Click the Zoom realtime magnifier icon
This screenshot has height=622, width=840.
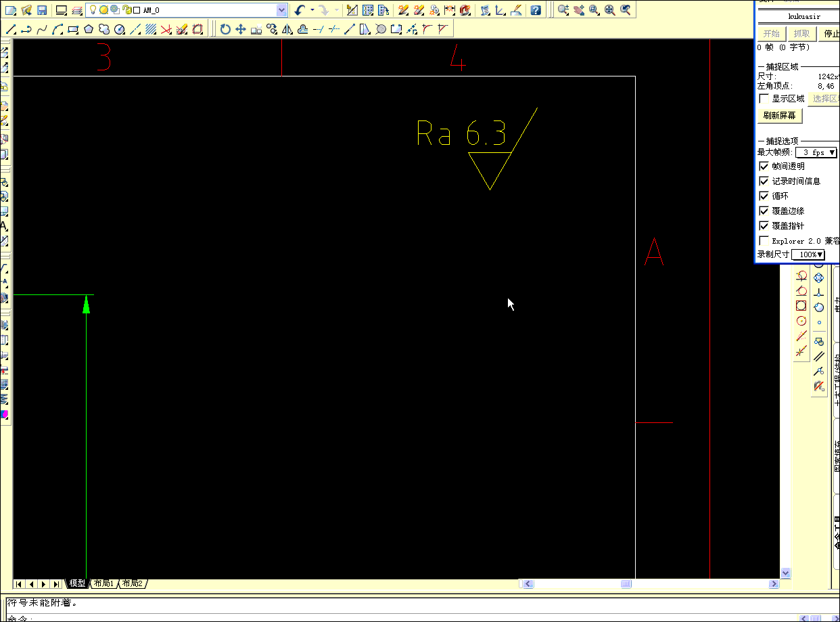coord(563,10)
